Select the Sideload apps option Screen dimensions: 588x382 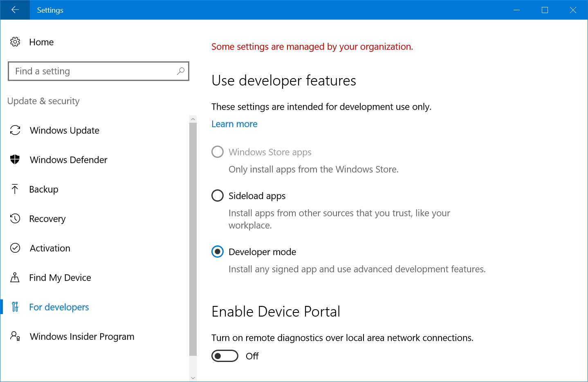point(217,195)
